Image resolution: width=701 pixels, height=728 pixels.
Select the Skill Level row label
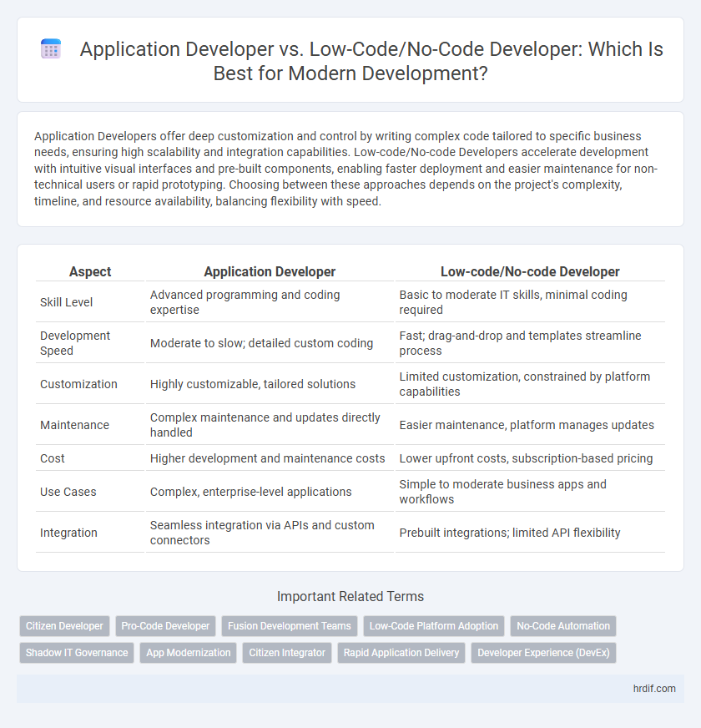67,302
